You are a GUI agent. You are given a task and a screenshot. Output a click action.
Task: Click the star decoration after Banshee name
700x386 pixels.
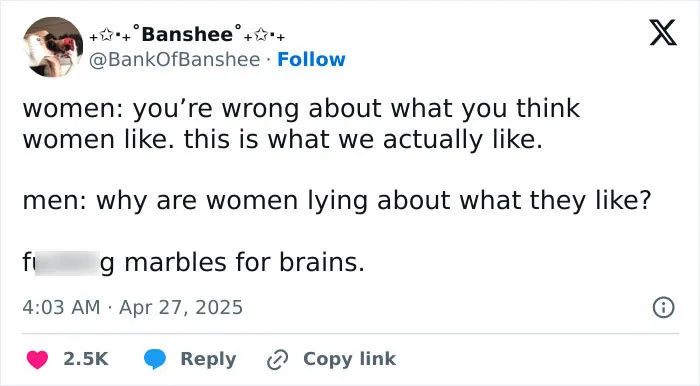coord(261,36)
